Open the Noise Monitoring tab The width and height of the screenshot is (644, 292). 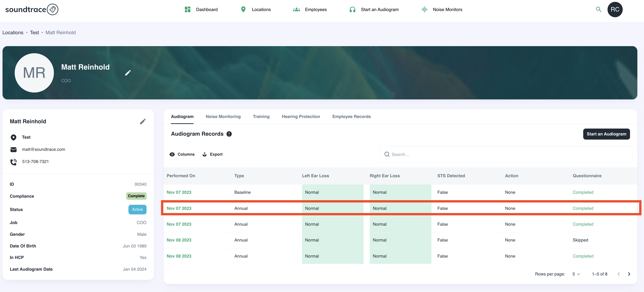pyautogui.click(x=223, y=117)
